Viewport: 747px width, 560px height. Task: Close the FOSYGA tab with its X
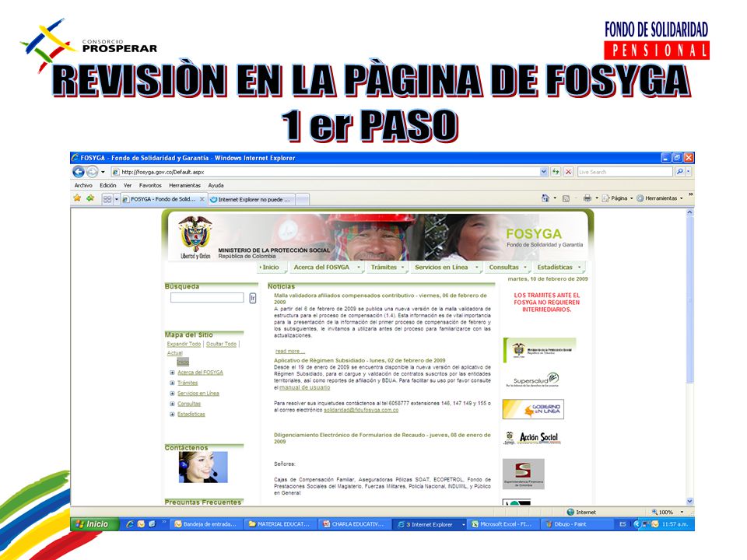(202, 199)
